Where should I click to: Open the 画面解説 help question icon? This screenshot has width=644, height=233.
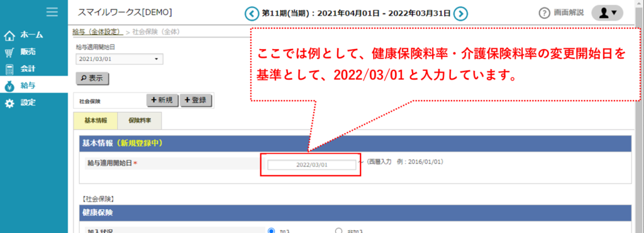coord(544,13)
